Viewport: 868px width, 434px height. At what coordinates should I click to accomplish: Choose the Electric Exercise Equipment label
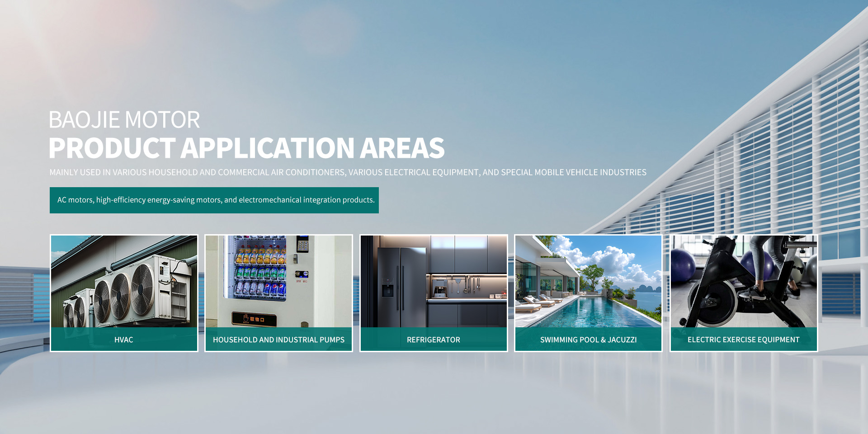(743, 340)
